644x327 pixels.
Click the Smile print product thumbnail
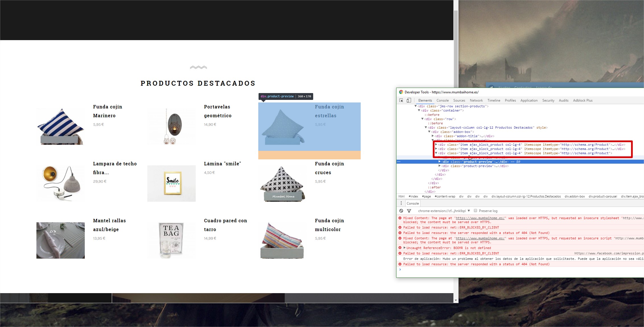pos(172,183)
